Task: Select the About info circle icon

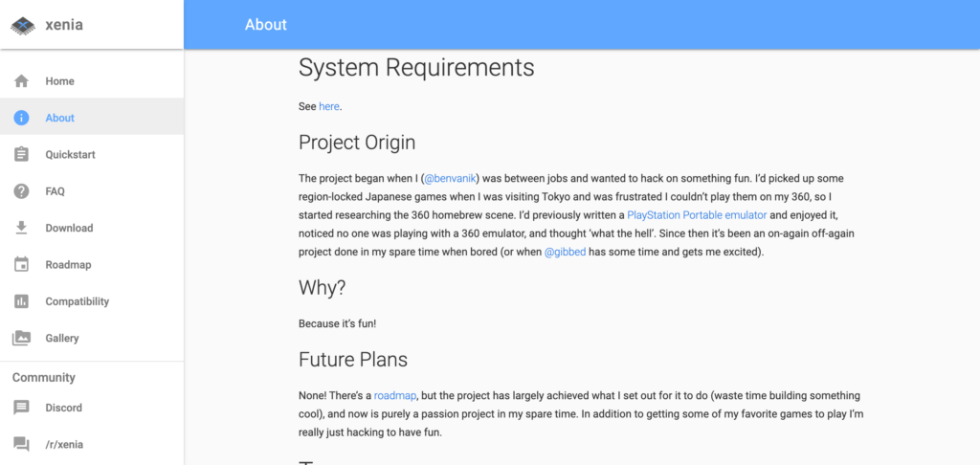Action: coord(21,118)
